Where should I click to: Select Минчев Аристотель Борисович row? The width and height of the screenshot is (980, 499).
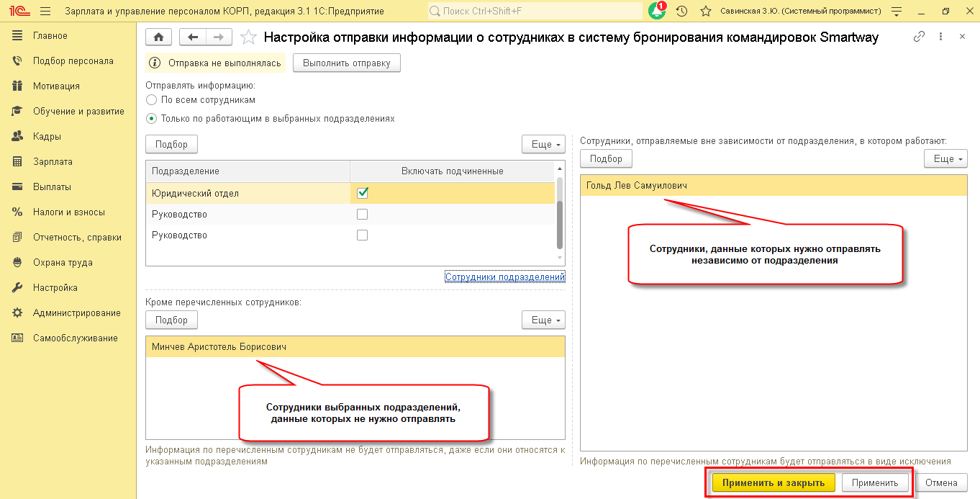pyautogui.click(x=355, y=347)
